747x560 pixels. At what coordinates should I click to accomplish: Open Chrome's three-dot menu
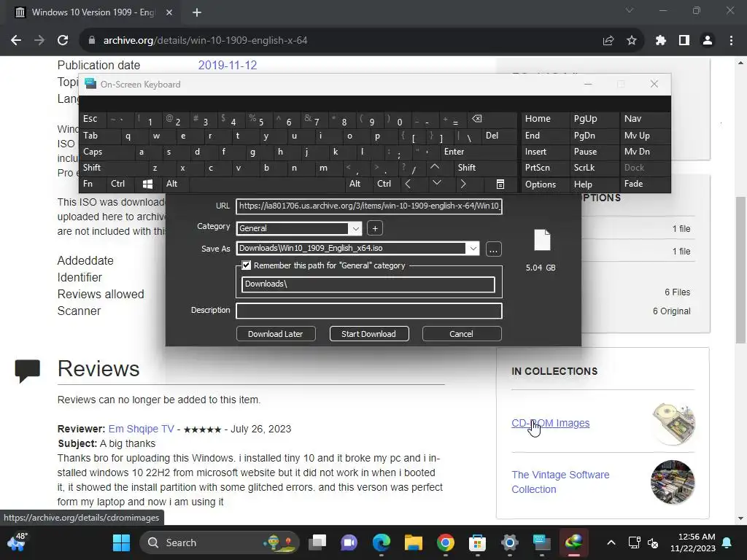click(731, 41)
